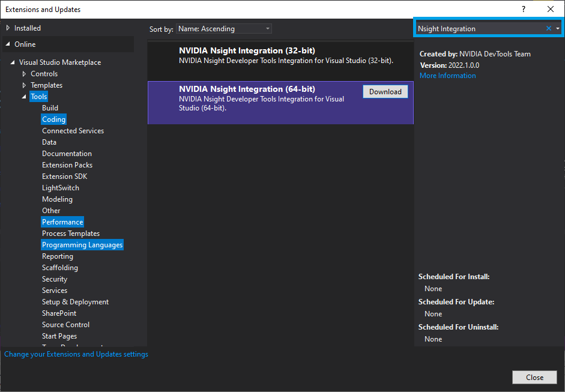Screen dimensions: 565x392
Task: Click inside the Nsight Integration search field
Action: point(479,29)
